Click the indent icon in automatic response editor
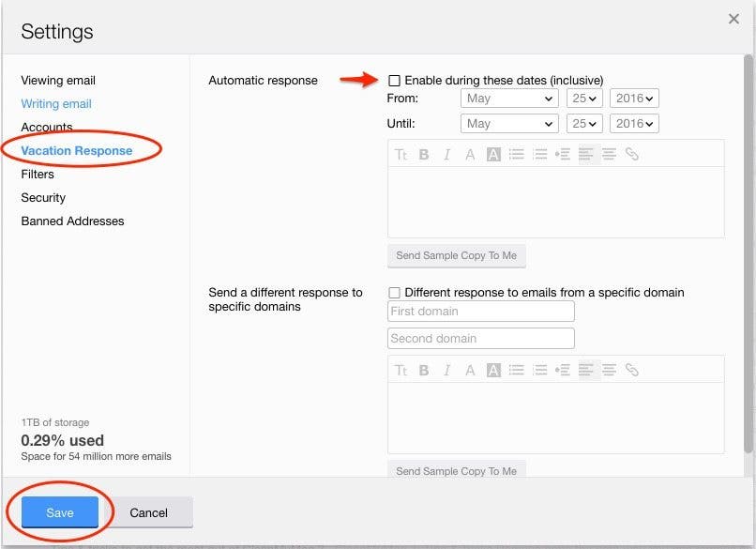 (563, 154)
